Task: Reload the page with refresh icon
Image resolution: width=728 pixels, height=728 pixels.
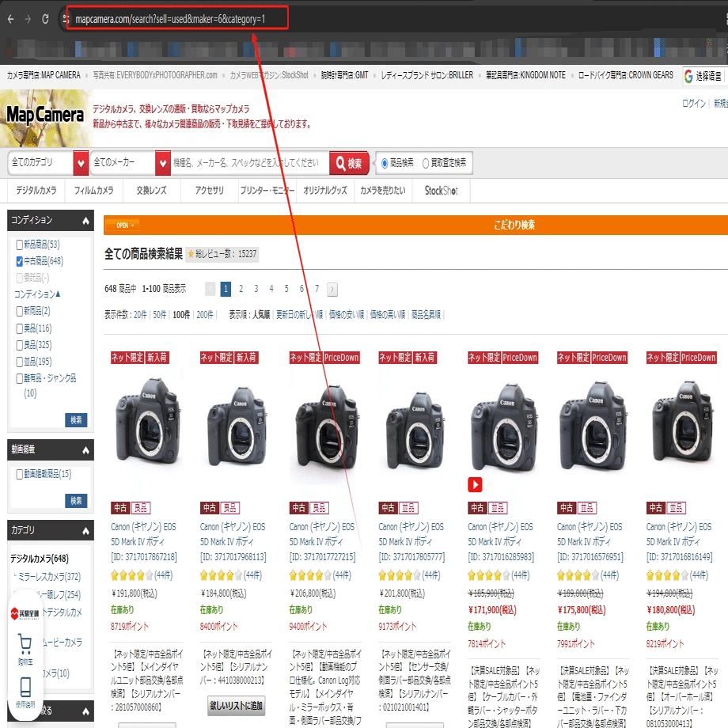Action: pyautogui.click(x=45, y=19)
